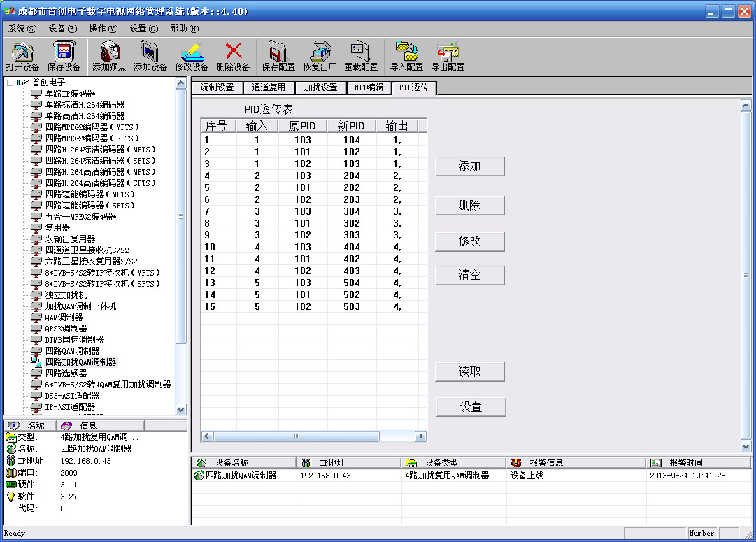Open the 设置(C) menu
756x542 pixels.
143,29
